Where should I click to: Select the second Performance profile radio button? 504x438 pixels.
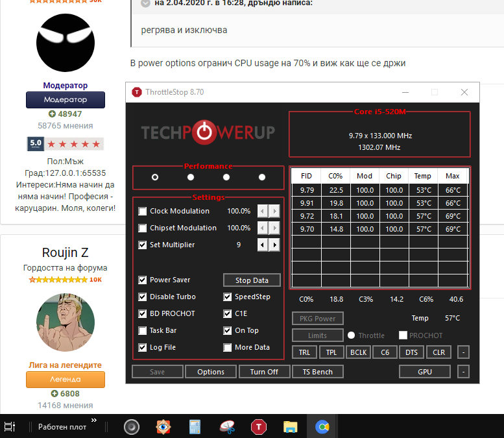[x=191, y=177]
